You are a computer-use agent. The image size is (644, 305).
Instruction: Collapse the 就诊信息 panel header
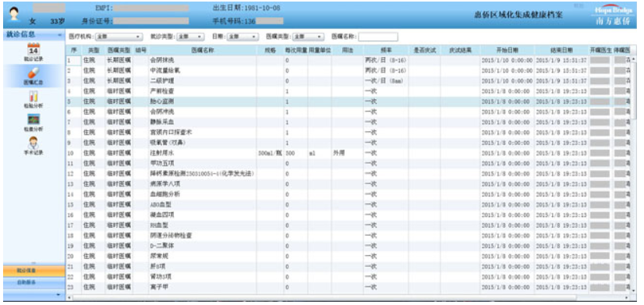pyautogui.click(x=59, y=35)
